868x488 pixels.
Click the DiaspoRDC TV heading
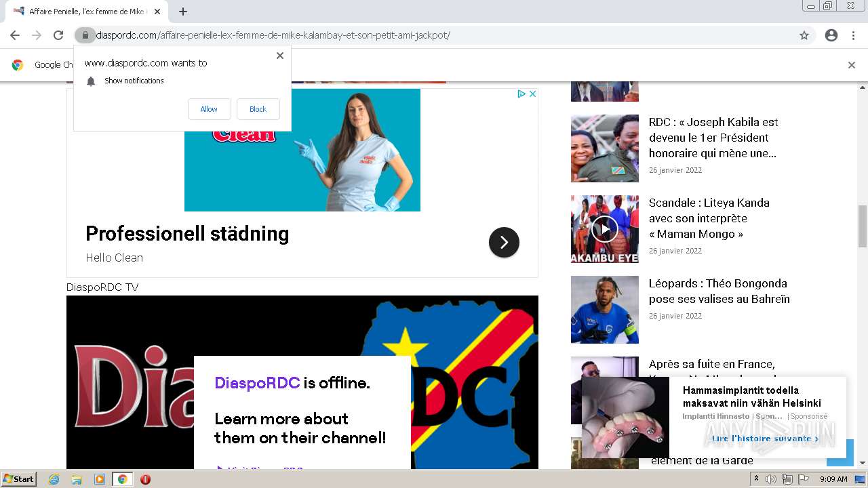(102, 287)
